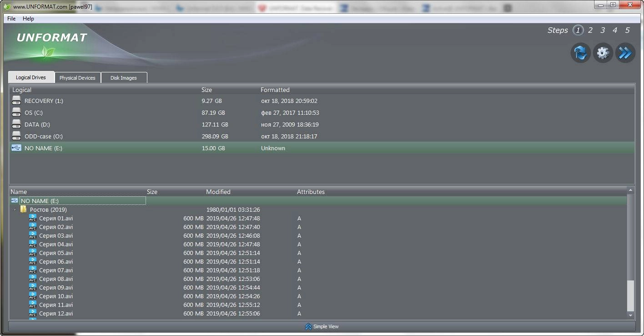The image size is (644, 336).
Task: Select the file Серия 01.avi
Action: 56,218
